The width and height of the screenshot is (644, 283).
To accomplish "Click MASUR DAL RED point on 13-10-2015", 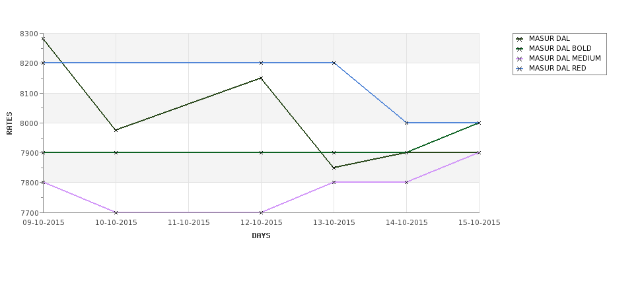I will [334, 63].
